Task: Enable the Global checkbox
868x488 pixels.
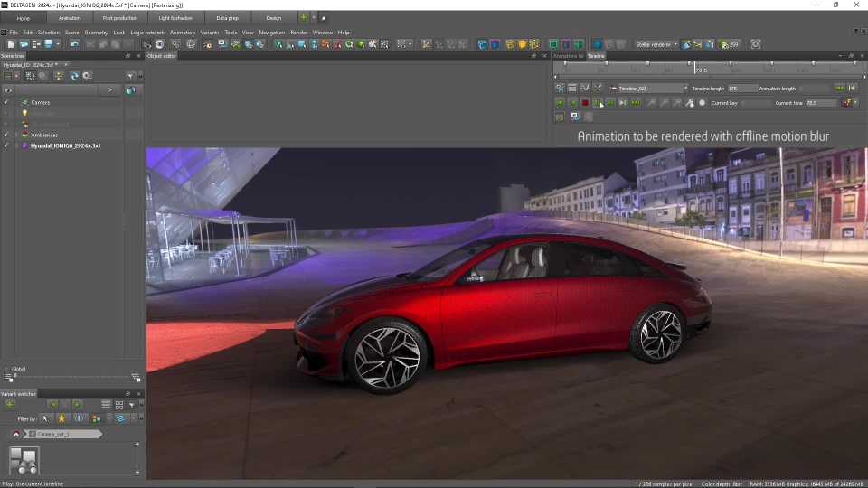Action: click(x=6, y=369)
